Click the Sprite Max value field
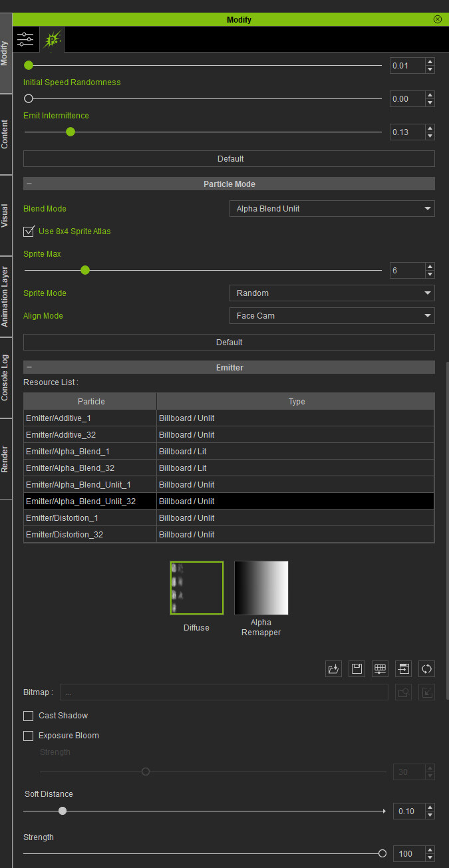The height and width of the screenshot is (868, 449). (408, 271)
